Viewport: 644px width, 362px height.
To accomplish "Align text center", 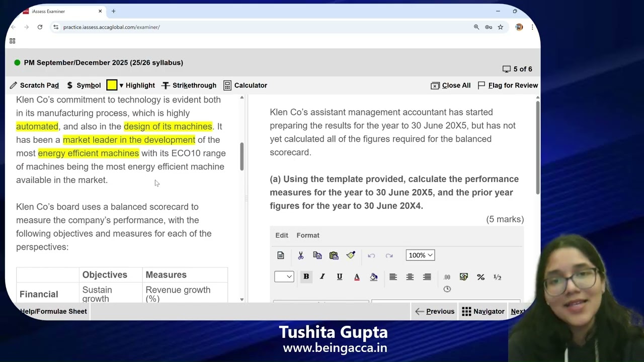I will (x=410, y=277).
